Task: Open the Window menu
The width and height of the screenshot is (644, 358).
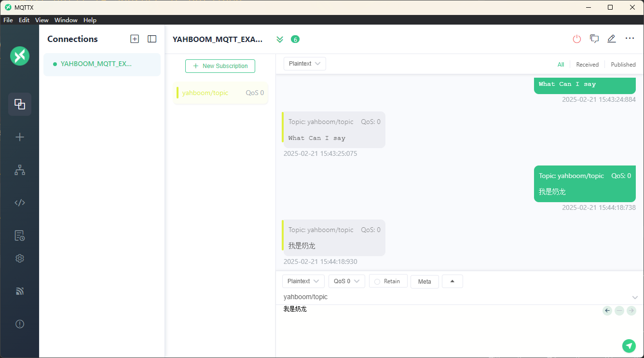Action: 66,20
